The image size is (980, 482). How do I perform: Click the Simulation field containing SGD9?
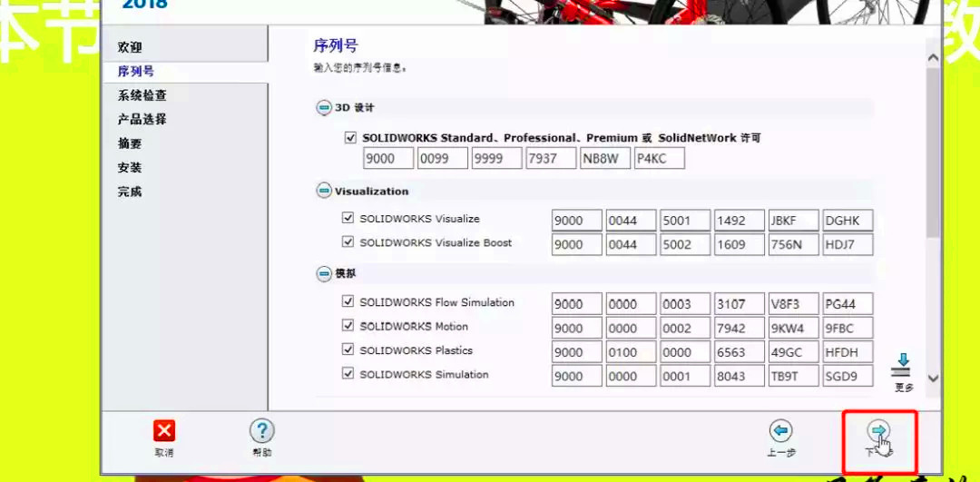pyautogui.click(x=848, y=376)
